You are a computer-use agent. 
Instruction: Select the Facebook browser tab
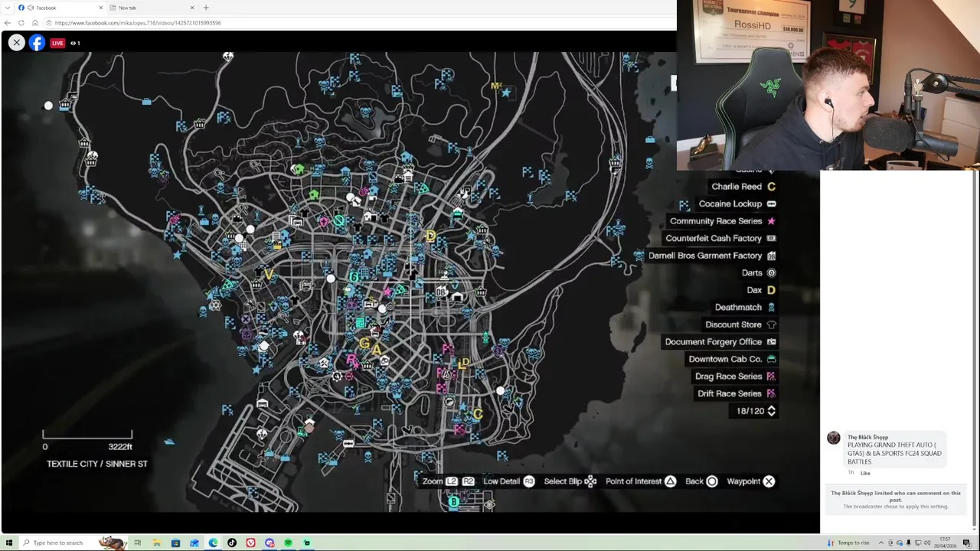[x=60, y=8]
